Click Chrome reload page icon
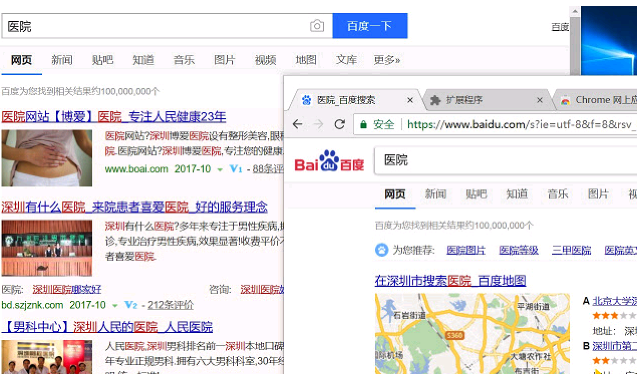The image size is (638, 374). point(340,124)
